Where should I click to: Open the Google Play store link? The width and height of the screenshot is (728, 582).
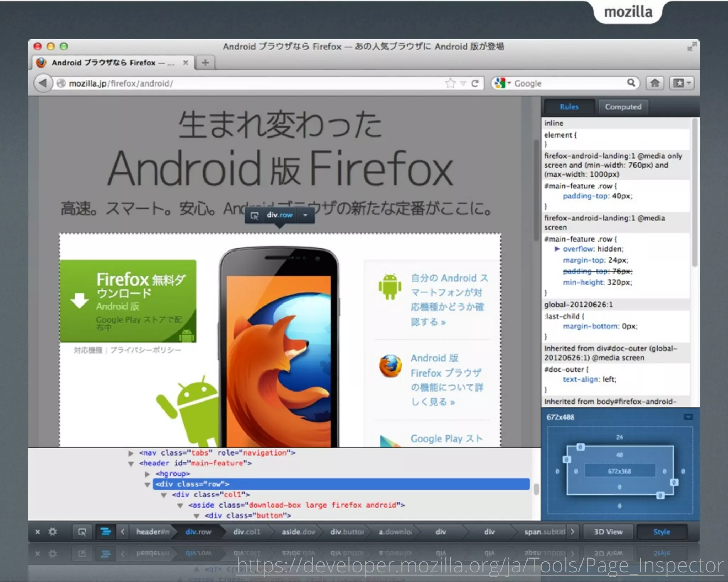[x=446, y=438]
